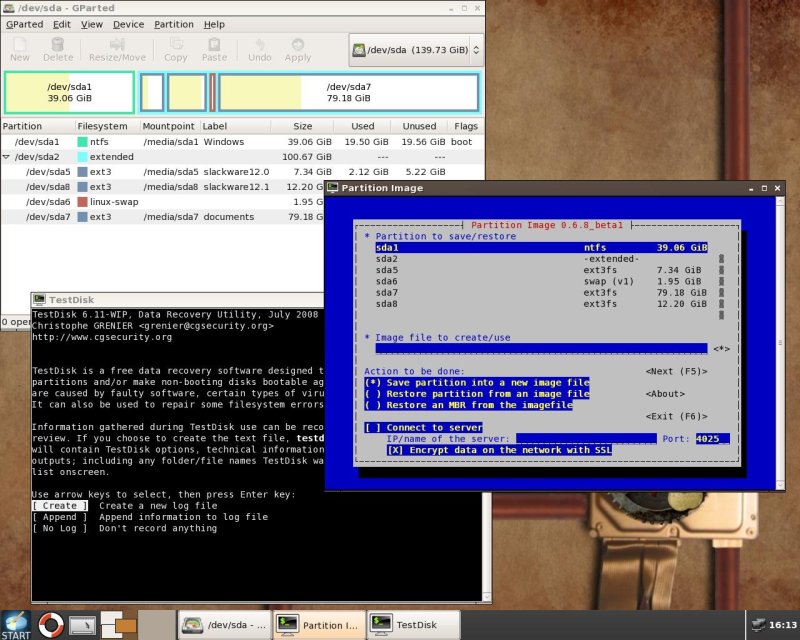
Task: Click the network tray icon beside clock
Action: [x=759, y=625]
